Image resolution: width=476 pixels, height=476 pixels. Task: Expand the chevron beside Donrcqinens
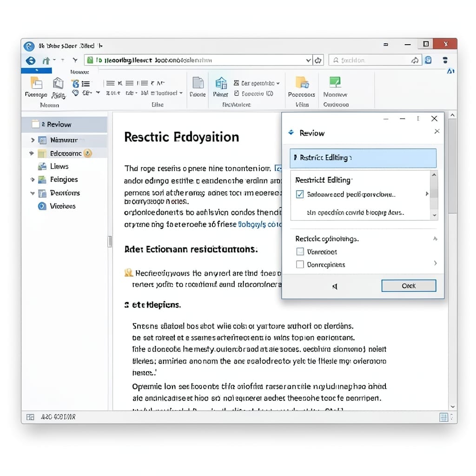435,263
